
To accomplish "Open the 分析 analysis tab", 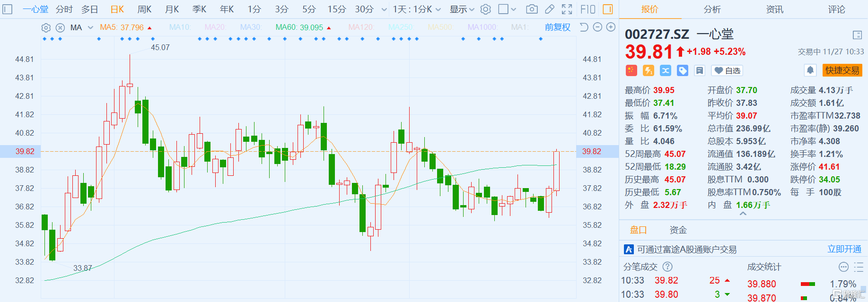I will coord(712,9).
